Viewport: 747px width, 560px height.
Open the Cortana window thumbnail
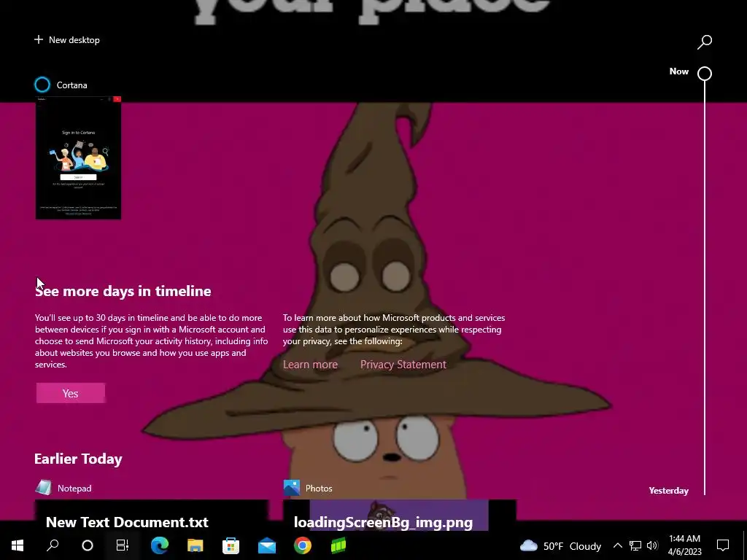tap(78, 157)
